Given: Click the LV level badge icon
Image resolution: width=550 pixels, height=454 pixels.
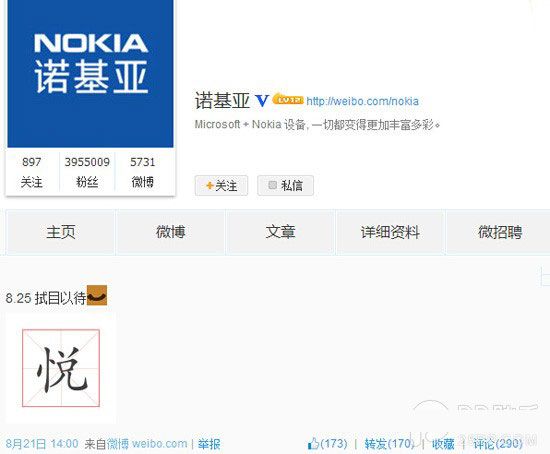Looking at the screenshot, I should [x=288, y=99].
